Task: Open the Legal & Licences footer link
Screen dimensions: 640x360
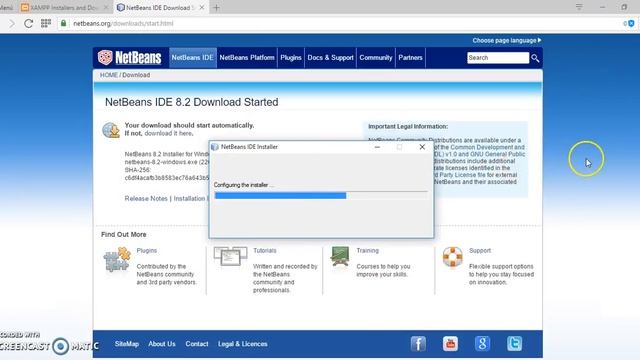Action: pyautogui.click(x=242, y=344)
